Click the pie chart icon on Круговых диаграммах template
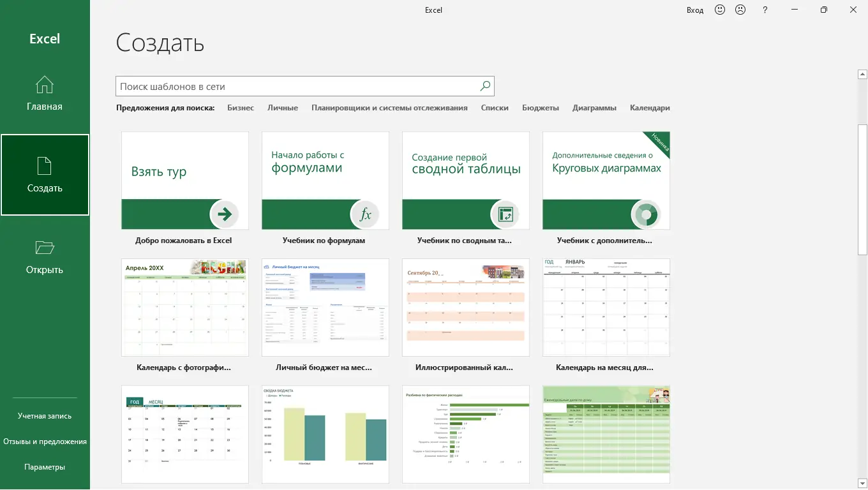 [646, 214]
